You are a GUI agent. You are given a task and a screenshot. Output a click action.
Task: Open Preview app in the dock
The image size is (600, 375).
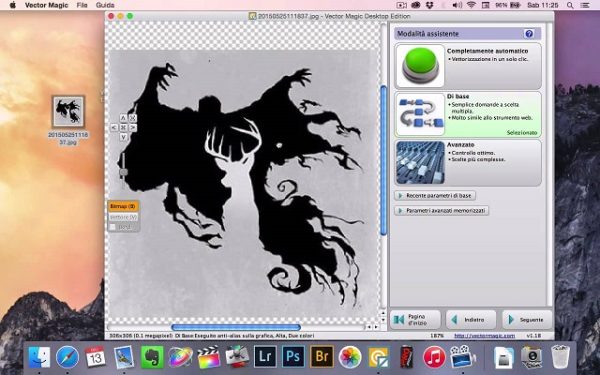124,357
